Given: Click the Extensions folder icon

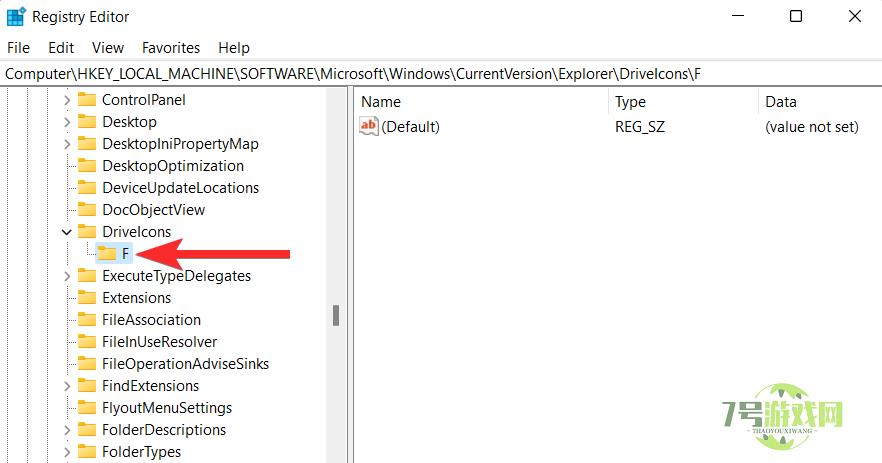Looking at the screenshot, I should (x=87, y=297).
